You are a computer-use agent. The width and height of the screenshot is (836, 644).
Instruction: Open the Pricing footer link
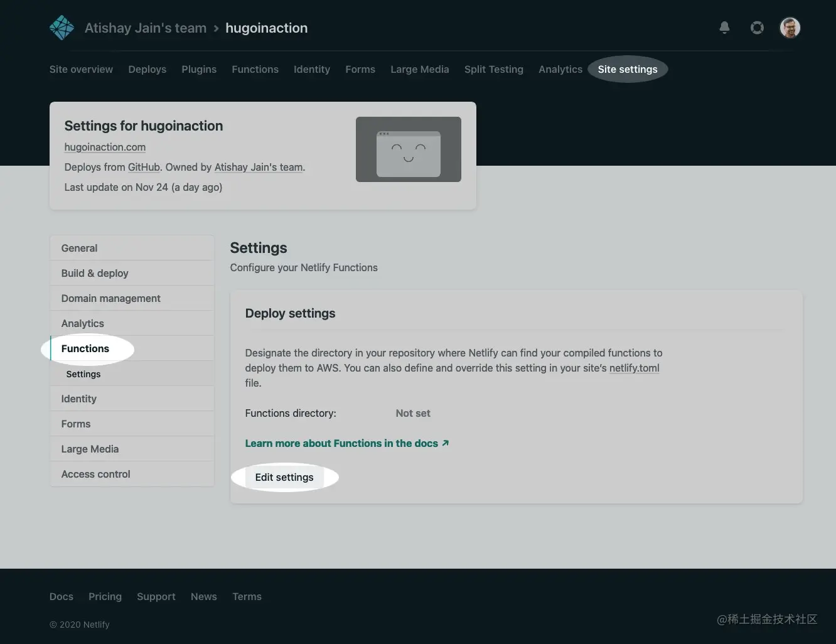(x=105, y=596)
